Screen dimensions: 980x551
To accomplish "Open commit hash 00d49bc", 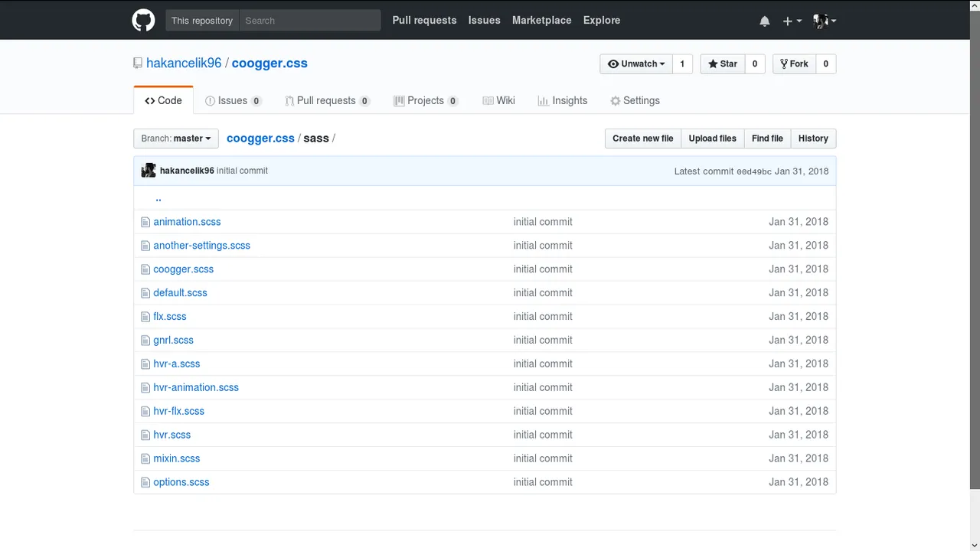I will click(x=754, y=171).
